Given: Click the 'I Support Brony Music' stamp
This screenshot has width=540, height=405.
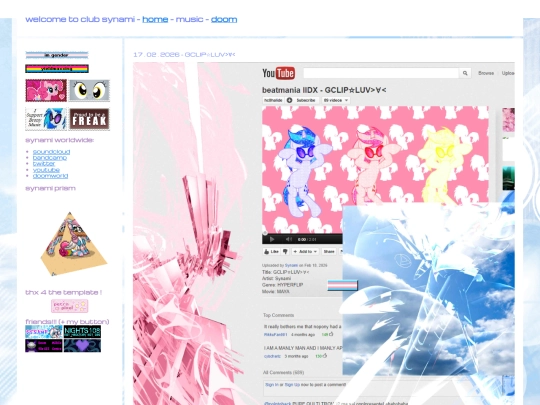Looking at the screenshot, I should (x=46, y=119).
